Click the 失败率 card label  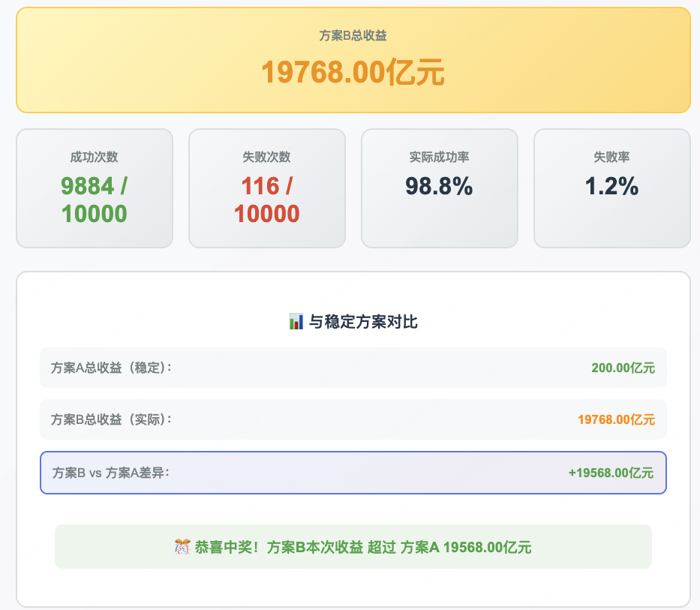[x=611, y=158]
